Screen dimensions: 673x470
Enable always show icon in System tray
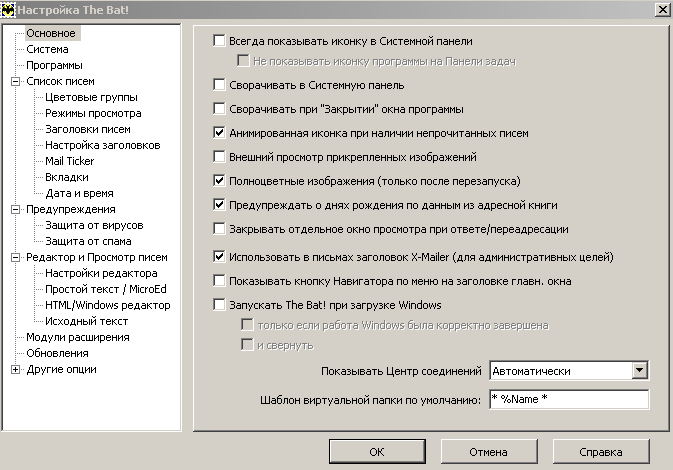[x=219, y=41]
